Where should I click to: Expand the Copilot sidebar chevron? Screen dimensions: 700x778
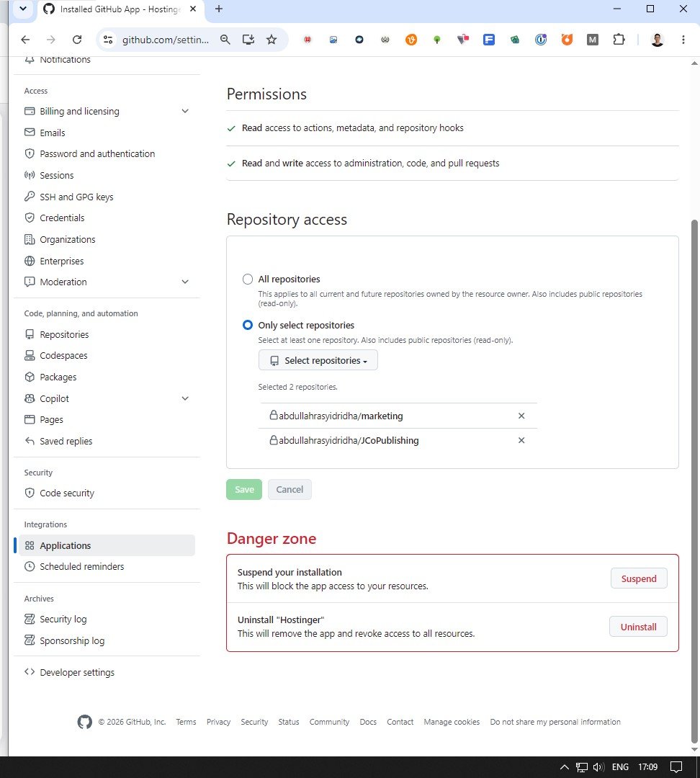pos(185,398)
